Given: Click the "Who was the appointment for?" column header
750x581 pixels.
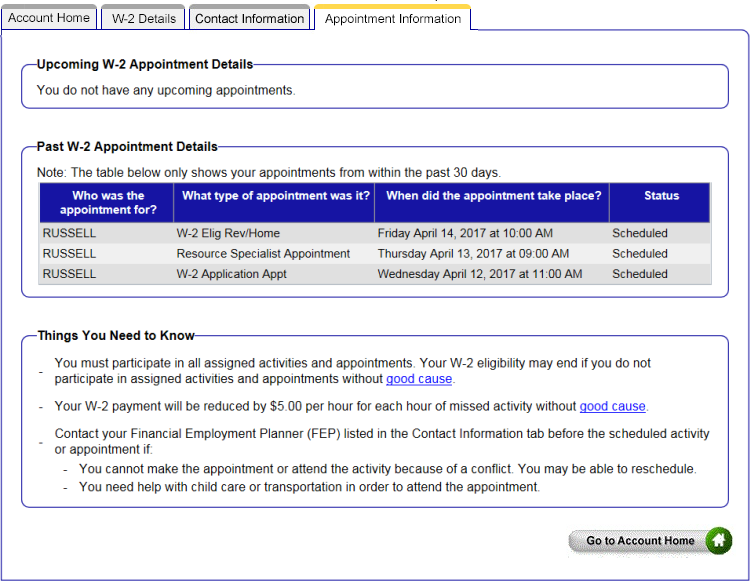Looking at the screenshot, I should [107, 203].
